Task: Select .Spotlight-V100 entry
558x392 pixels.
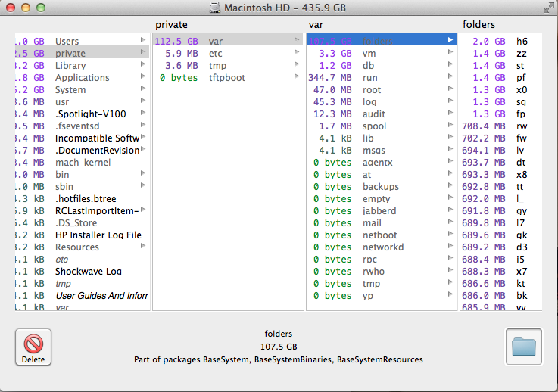Action: [83, 114]
